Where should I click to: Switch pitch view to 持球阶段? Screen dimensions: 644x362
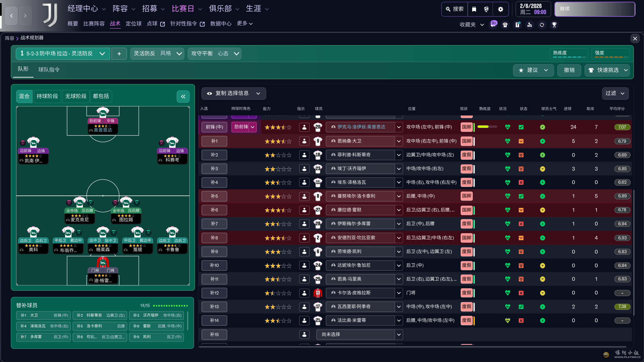[47, 96]
